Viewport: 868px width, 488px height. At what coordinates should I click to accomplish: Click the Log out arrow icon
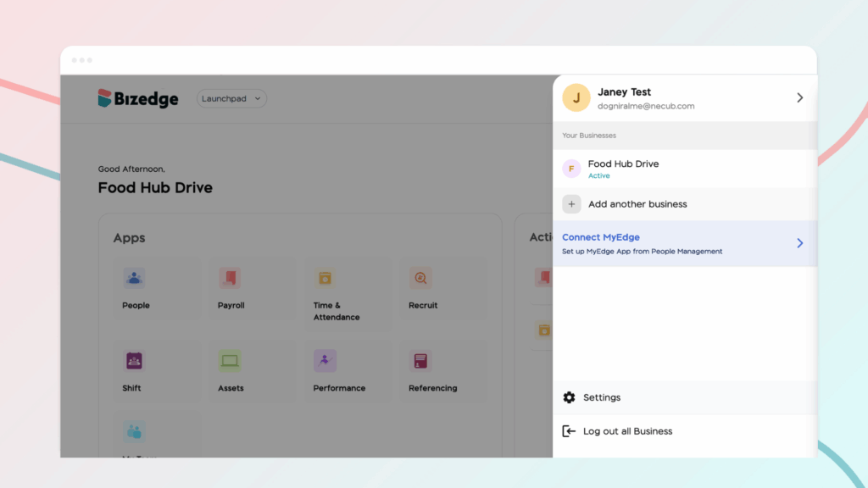569,431
